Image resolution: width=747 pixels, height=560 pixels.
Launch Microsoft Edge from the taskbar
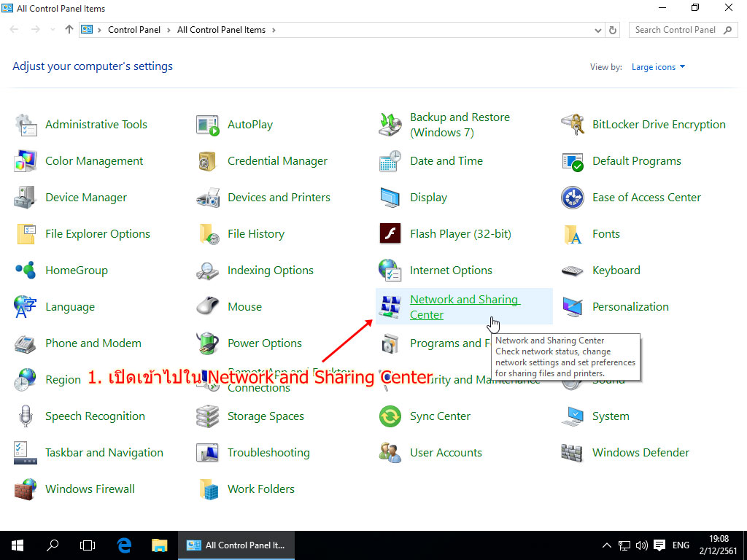[x=124, y=545]
